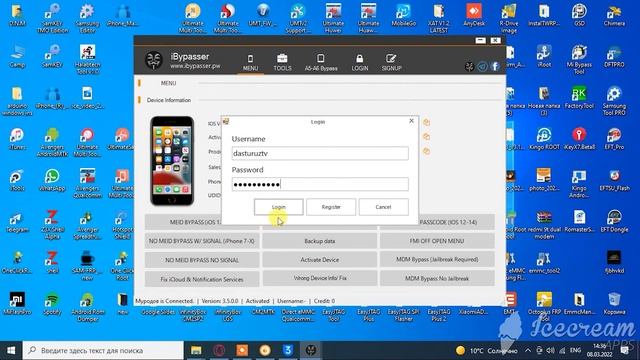Open the Spotify desktop icon

(52, 304)
